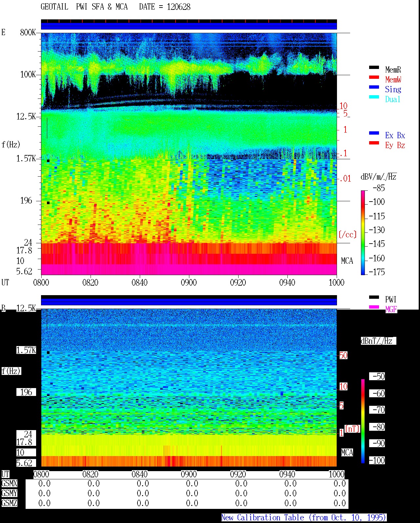Click the blue Sing legend swatch
Image resolution: width=420 pixels, height=523 pixels.
(x=374, y=87)
